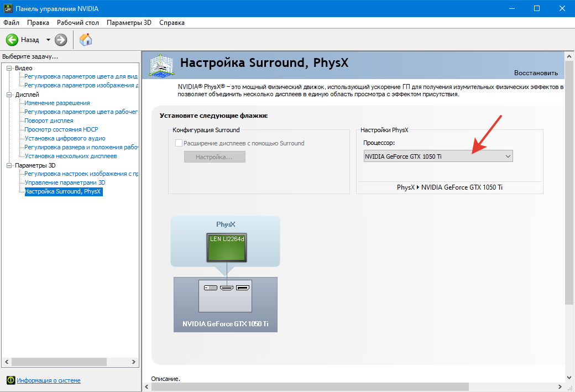This screenshot has width=575, height=392.
Task: Open the video color adjustment task
Action: tap(81, 76)
